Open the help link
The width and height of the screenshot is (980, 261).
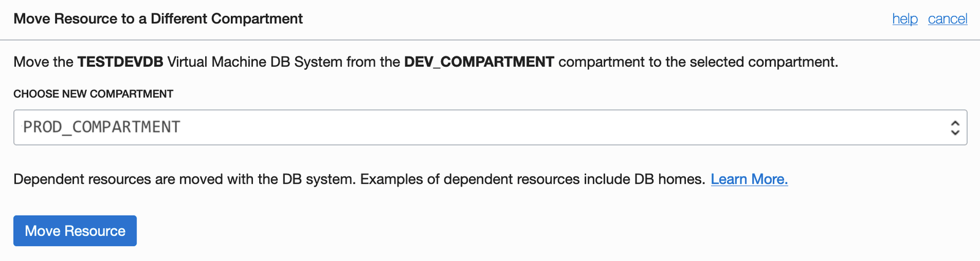(905, 19)
